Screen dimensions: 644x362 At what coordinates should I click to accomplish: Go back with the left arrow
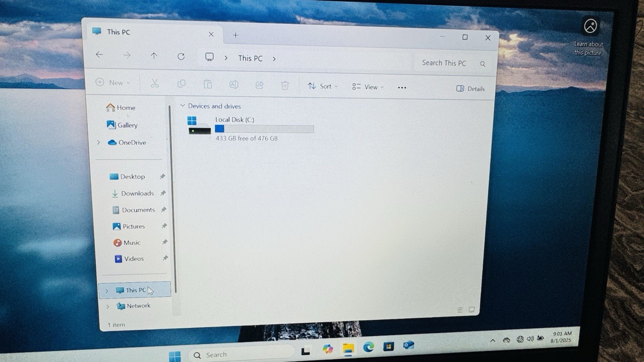point(99,54)
